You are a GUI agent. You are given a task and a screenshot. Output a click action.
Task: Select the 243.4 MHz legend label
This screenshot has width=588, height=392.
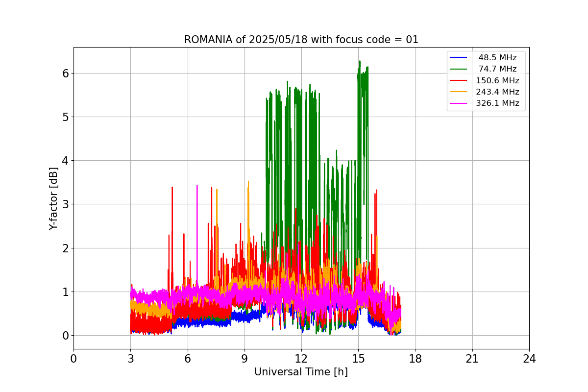click(497, 92)
